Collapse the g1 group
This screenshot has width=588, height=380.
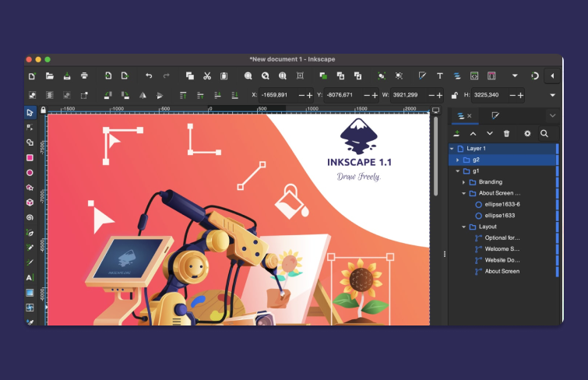pos(457,171)
